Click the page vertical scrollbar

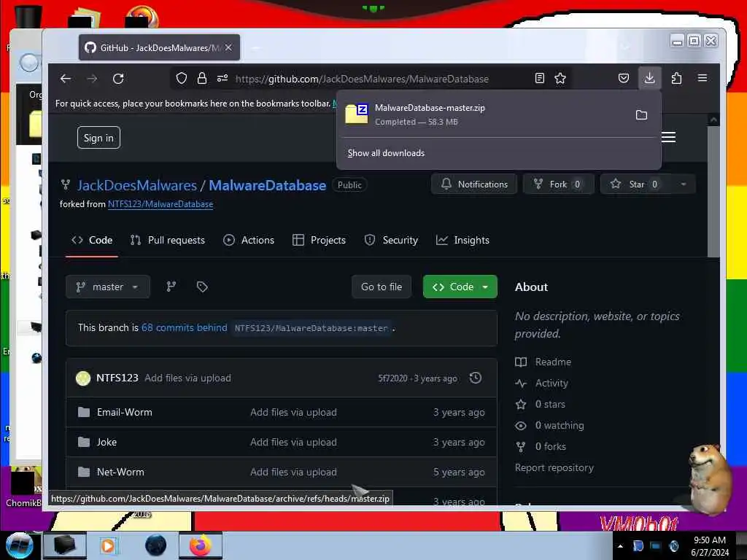[713, 191]
